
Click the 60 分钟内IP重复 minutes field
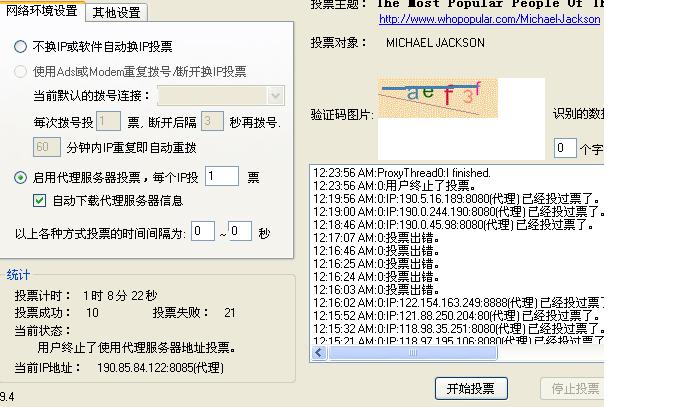click(46, 147)
